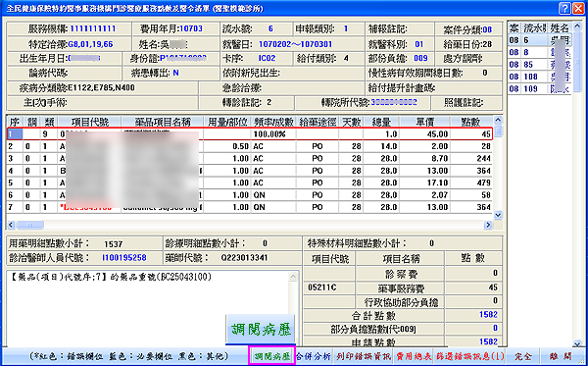Viewport: 588px width, 366px height.
Task: Click the error message text about BC25043100
Action: pos(110,277)
